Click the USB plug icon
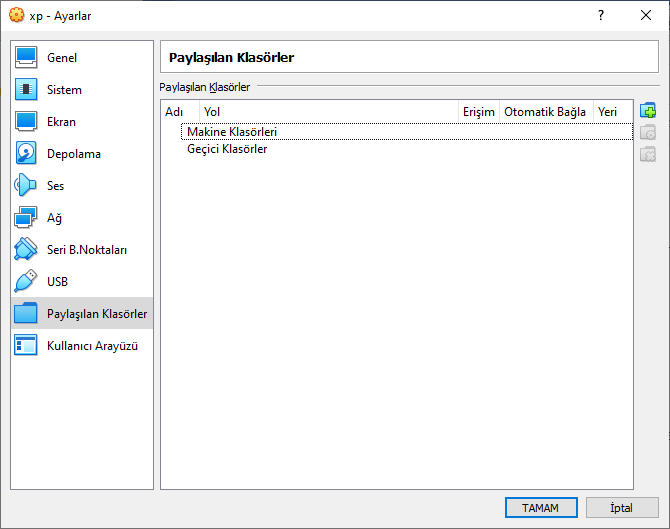670x529 pixels. click(x=26, y=282)
